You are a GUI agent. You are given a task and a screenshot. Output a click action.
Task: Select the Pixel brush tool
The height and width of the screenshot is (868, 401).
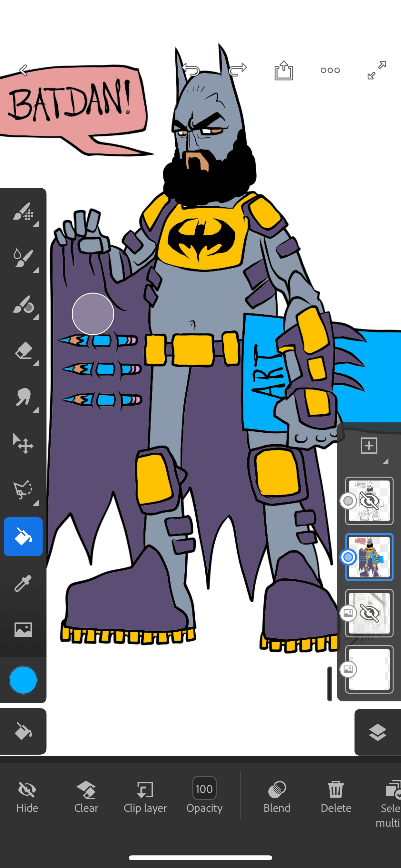[23, 211]
